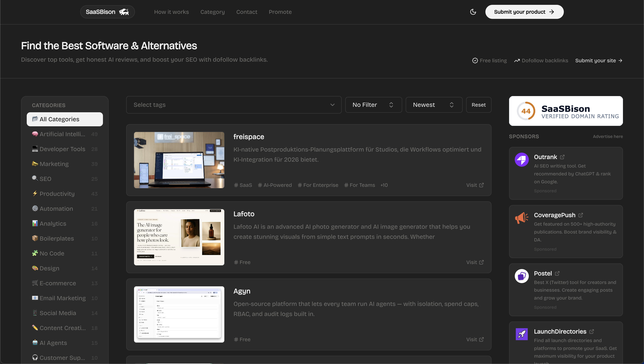Click the Design palette icon
The width and height of the screenshot is (644, 364).
[35, 268]
